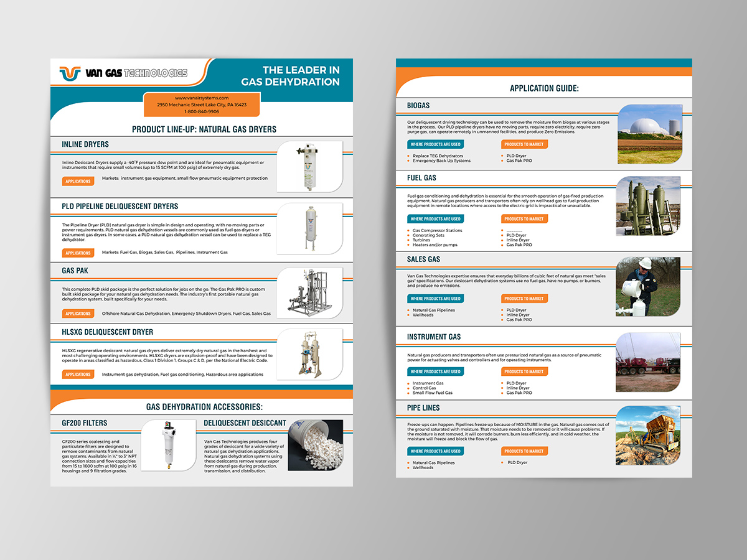Click 'Products to Market' in Fuel Gas section
747x560 pixels.
(524, 219)
